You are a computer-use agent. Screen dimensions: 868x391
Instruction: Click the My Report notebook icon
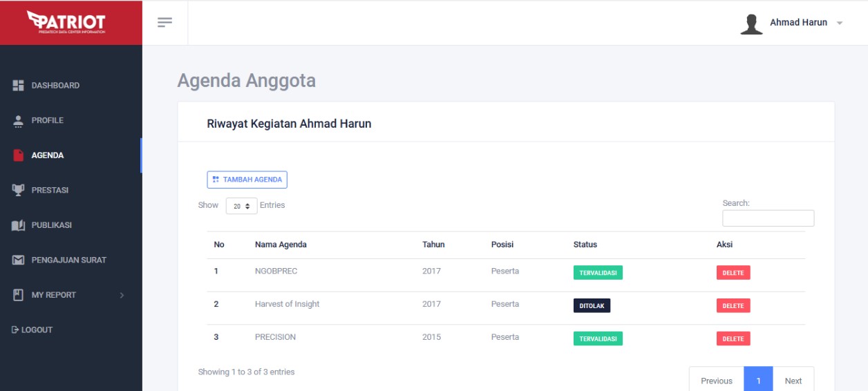(19, 295)
